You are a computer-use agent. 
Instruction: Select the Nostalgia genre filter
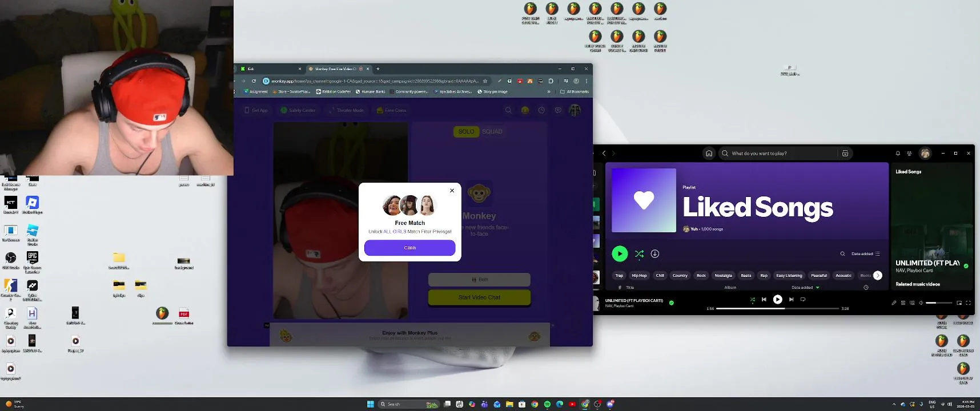click(x=723, y=275)
